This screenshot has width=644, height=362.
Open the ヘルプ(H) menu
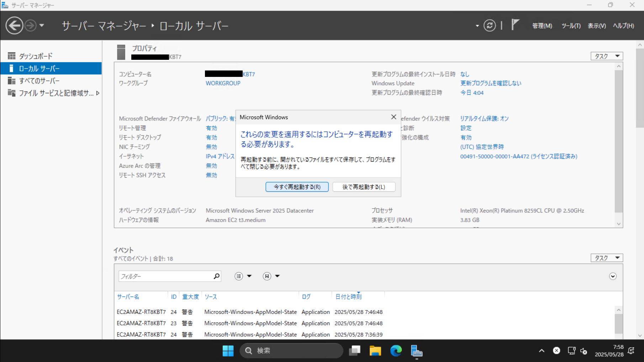click(x=623, y=26)
